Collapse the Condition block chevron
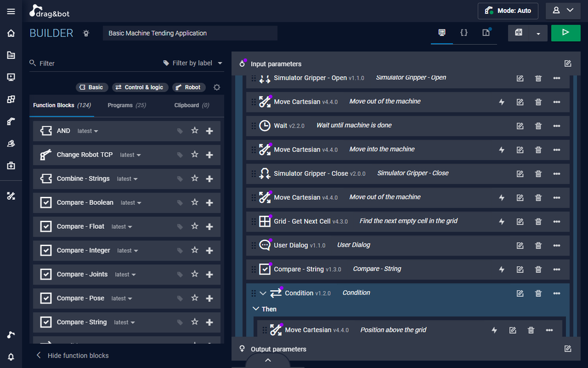This screenshot has width=588, height=368. coord(263,293)
